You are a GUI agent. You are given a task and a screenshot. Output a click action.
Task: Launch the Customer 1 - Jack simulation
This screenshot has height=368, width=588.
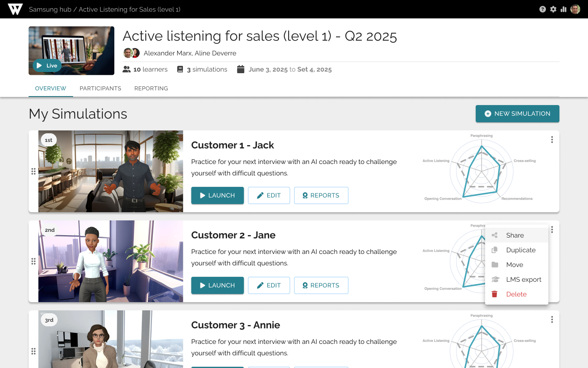point(217,195)
